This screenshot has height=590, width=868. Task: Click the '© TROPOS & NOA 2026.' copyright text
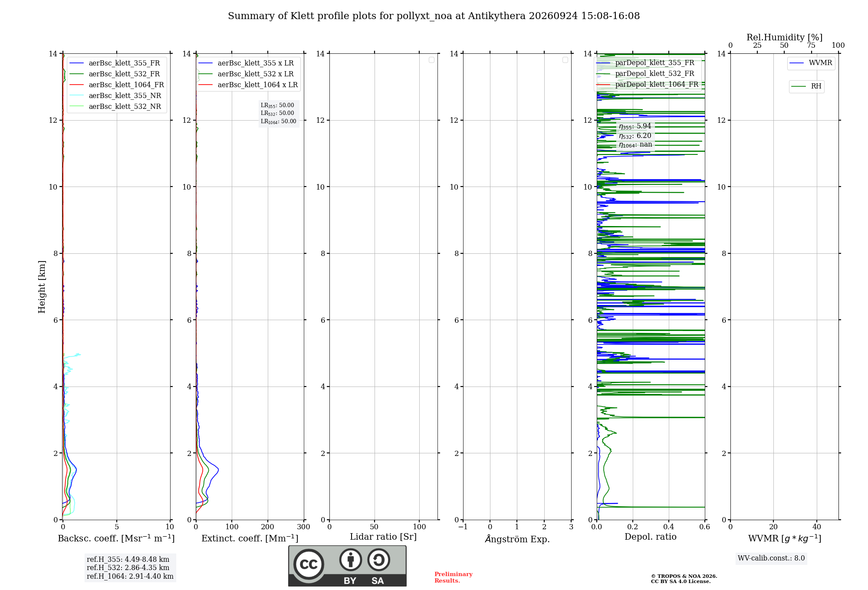(x=684, y=576)
